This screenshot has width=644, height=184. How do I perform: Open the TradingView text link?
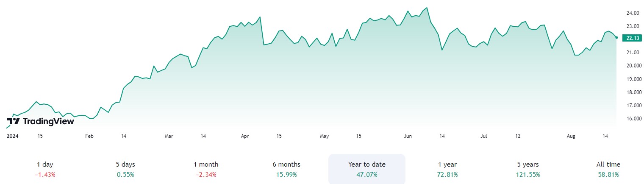click(x=48, y=121)
